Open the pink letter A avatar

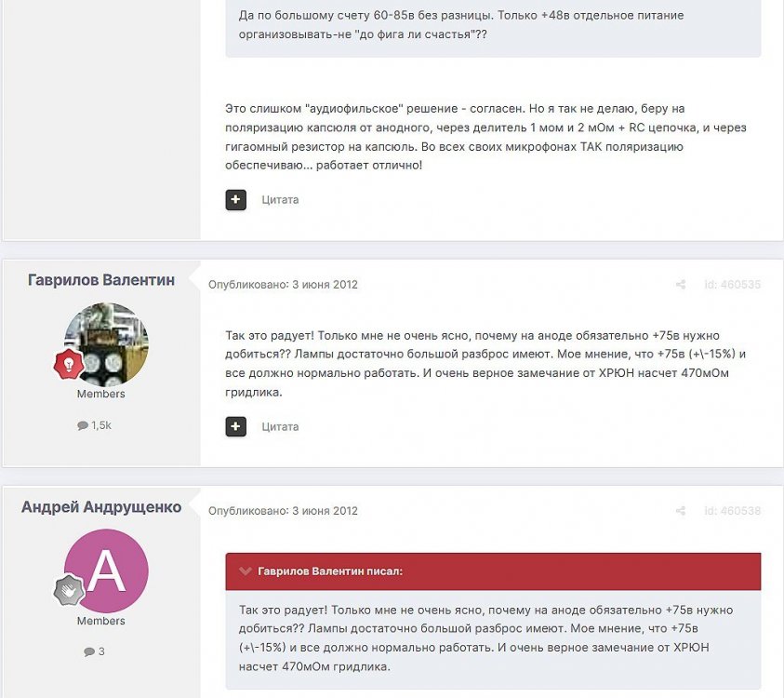(106, 570)
